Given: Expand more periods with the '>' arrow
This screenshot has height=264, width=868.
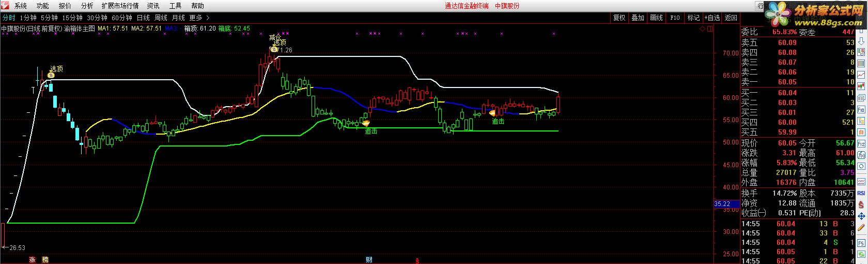Looking at the screenshot, I should pos(208,18).
